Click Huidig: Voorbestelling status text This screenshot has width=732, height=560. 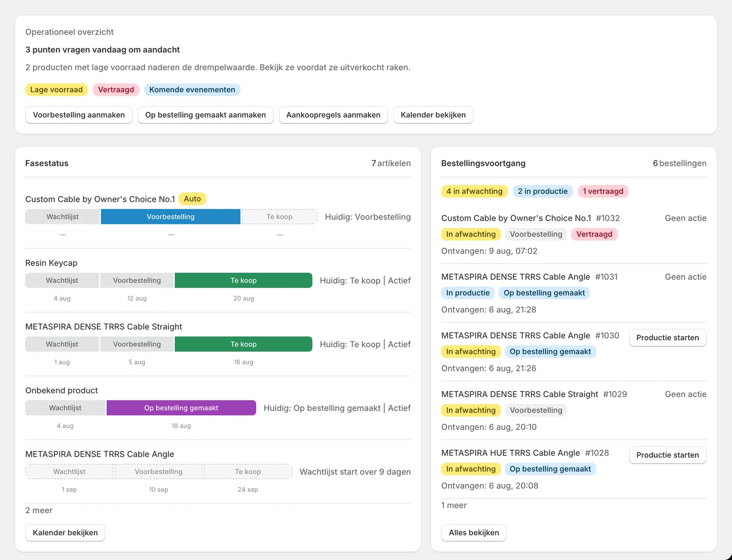(x=368, y=216)
